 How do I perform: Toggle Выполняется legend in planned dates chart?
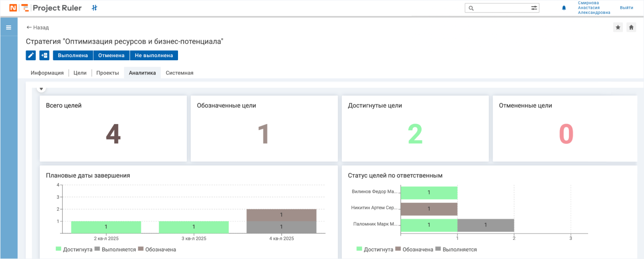[x=115, y=249]
